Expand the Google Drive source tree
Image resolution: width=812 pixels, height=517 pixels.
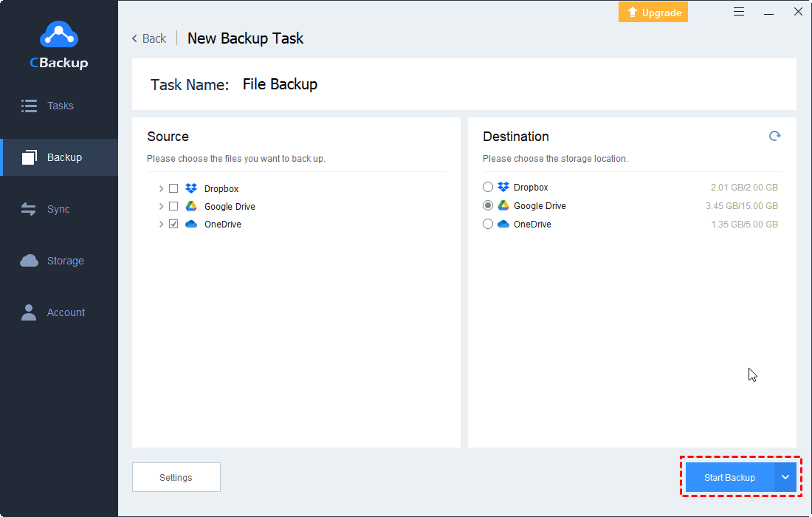point(161,206)
